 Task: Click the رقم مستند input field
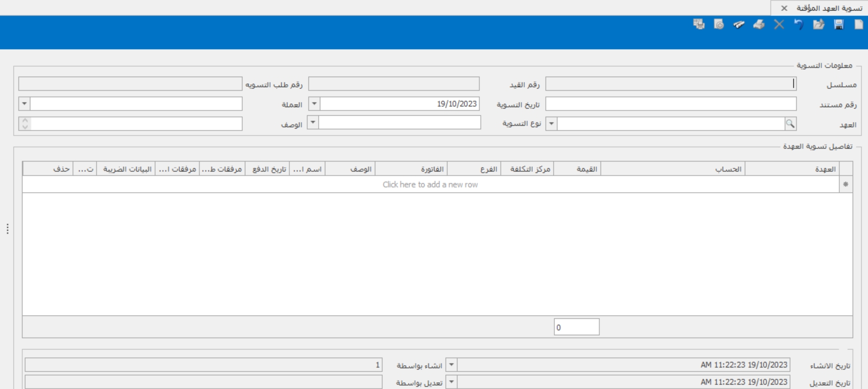(x=670, y=104)
